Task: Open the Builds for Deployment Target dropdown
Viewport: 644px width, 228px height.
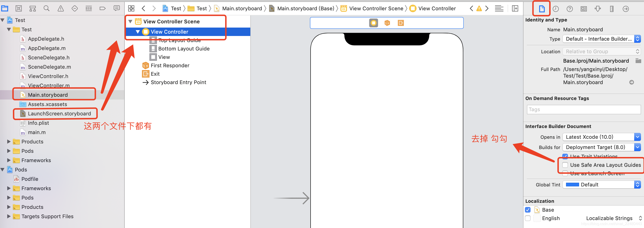Action: [601, 147]
